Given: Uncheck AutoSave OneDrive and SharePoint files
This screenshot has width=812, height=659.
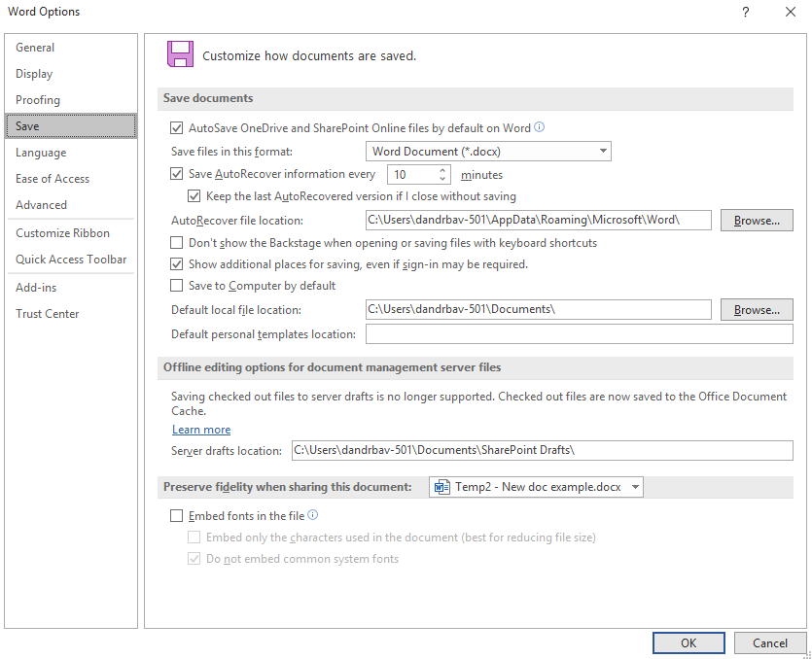Looking at the screenshot, I should [177, 128].
